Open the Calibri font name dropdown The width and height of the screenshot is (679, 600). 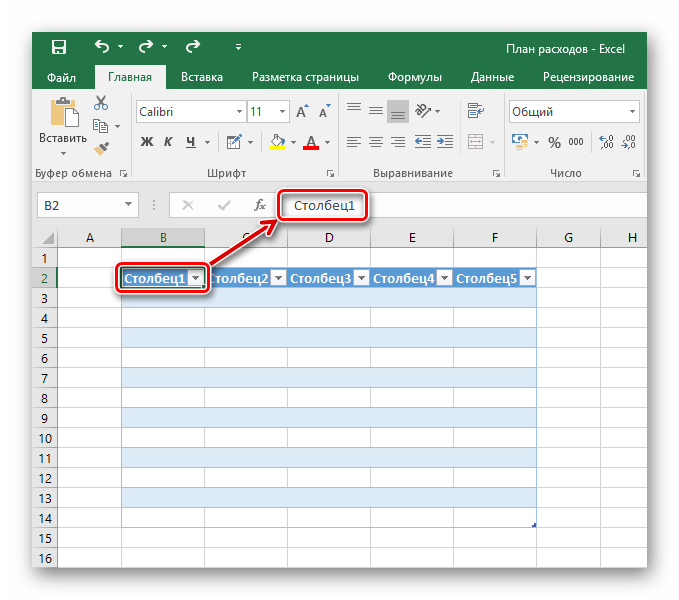point(239,112)
